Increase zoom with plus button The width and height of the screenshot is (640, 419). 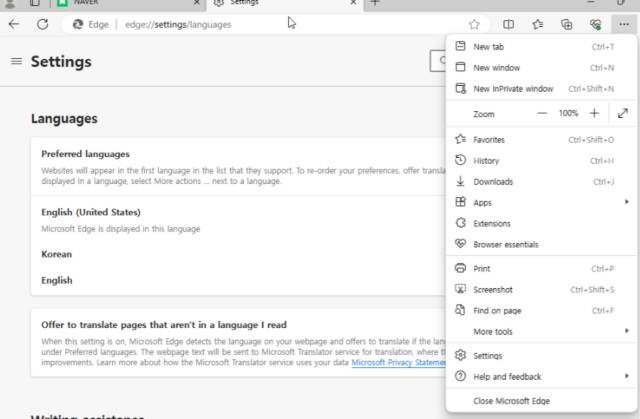pyautogui.click(x=594, y=113)
